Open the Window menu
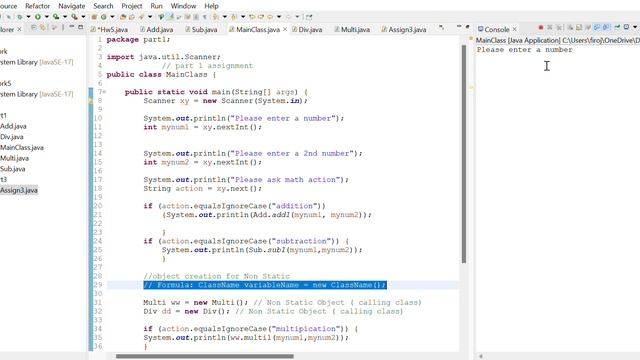640x360 pixels. [x=183, y=6]
